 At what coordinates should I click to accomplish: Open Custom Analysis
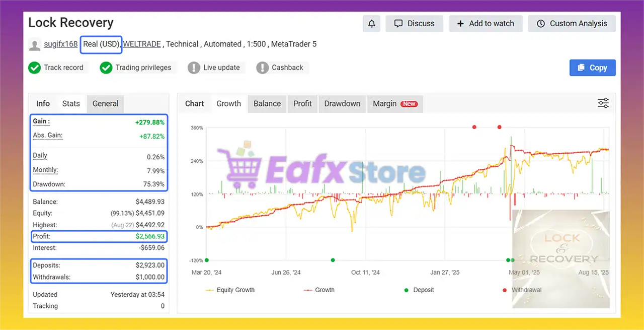(572, 24)
